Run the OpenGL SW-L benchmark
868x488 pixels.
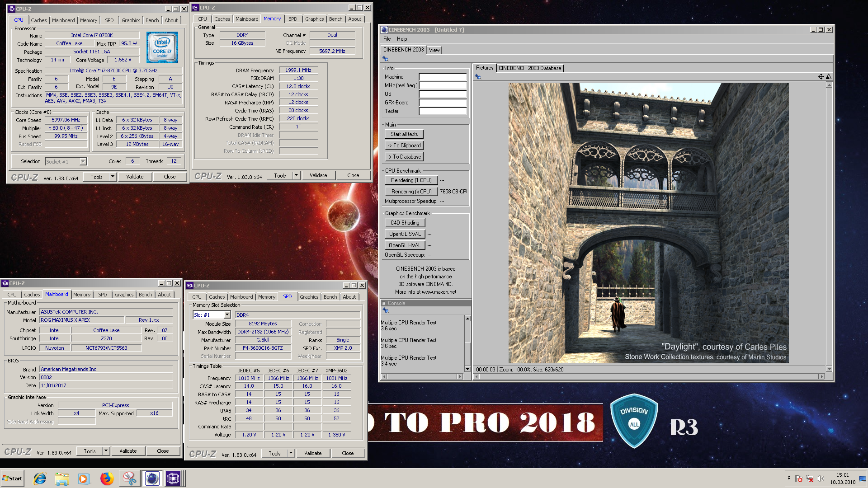coord(405,234)
